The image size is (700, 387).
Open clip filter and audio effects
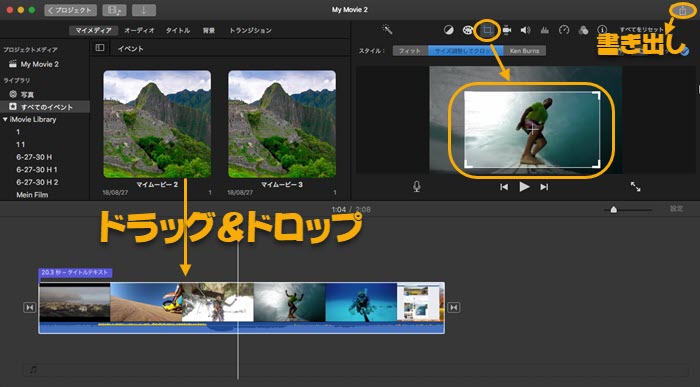(x=583, y=30)
